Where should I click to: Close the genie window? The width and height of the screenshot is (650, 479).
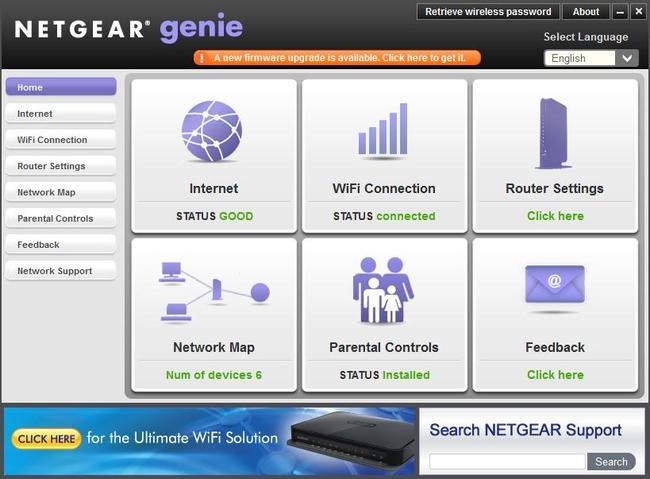point(639,12)
